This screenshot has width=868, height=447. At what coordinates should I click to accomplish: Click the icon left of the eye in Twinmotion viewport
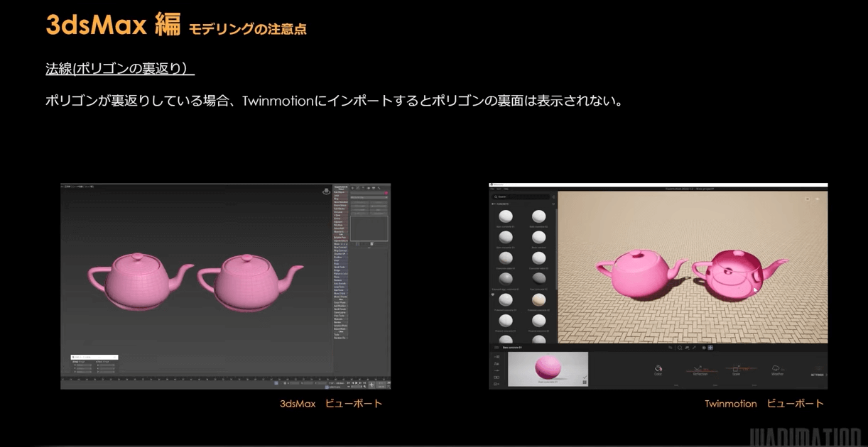[x=808, y=199]
